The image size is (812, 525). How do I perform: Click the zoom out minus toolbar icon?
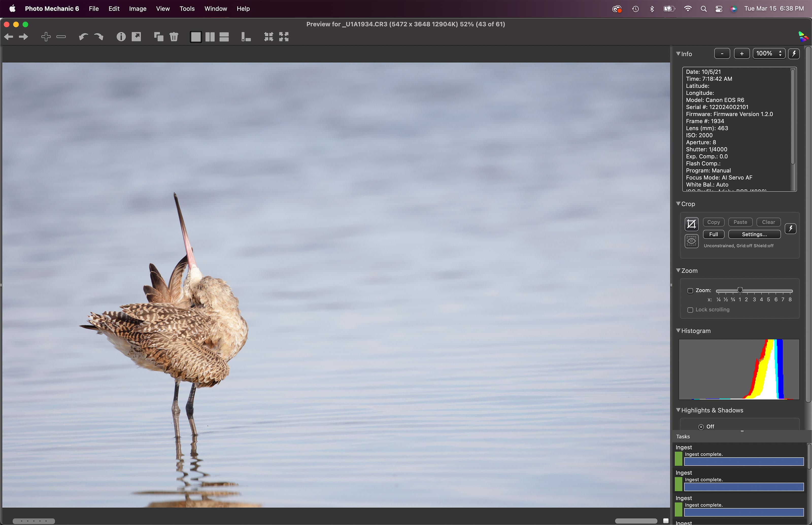[x=61, y=37]
